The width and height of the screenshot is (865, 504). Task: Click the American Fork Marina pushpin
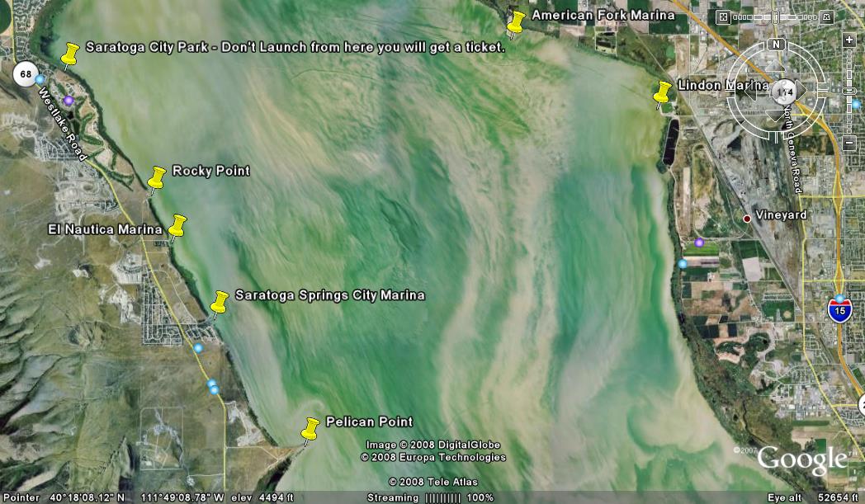(x=517, y=22)
